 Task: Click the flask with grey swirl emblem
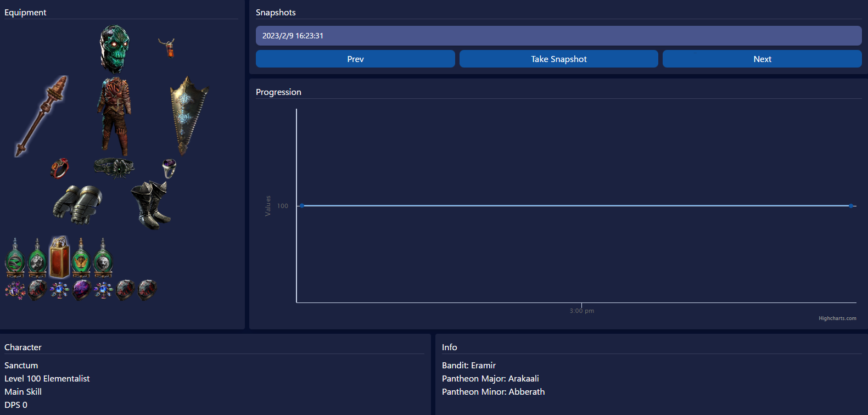pos(15,257)
